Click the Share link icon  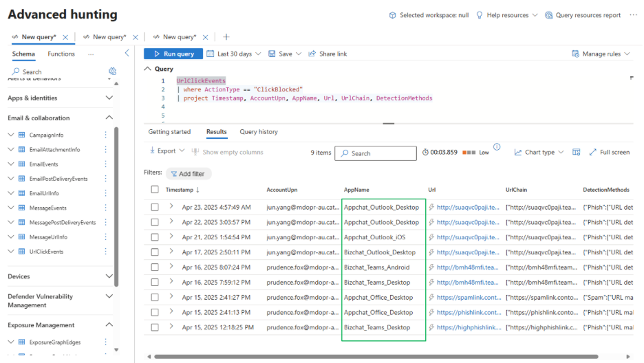click(x=312, y=54)
